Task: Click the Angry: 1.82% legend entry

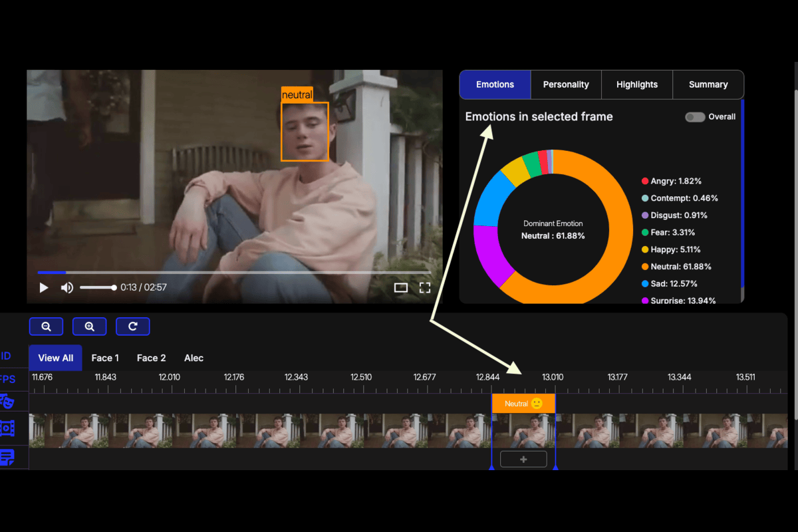Action: [672, 181]
